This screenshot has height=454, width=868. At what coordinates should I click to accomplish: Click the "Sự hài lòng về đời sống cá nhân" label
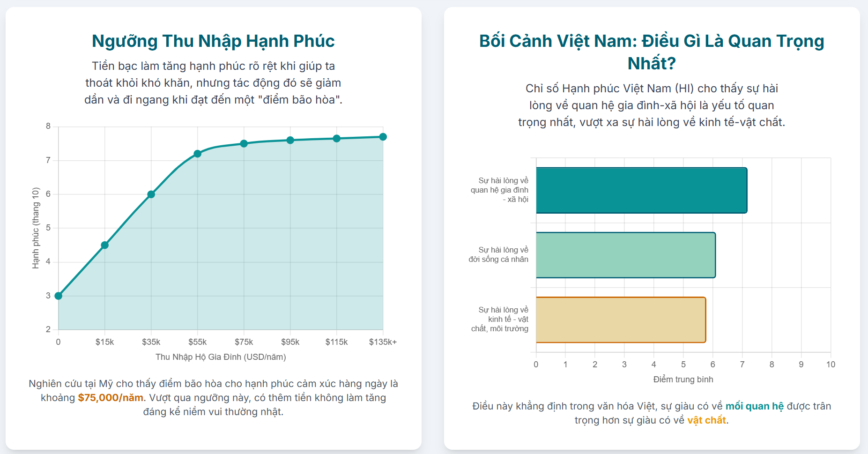pyautogui.click(x=499, y=255)
